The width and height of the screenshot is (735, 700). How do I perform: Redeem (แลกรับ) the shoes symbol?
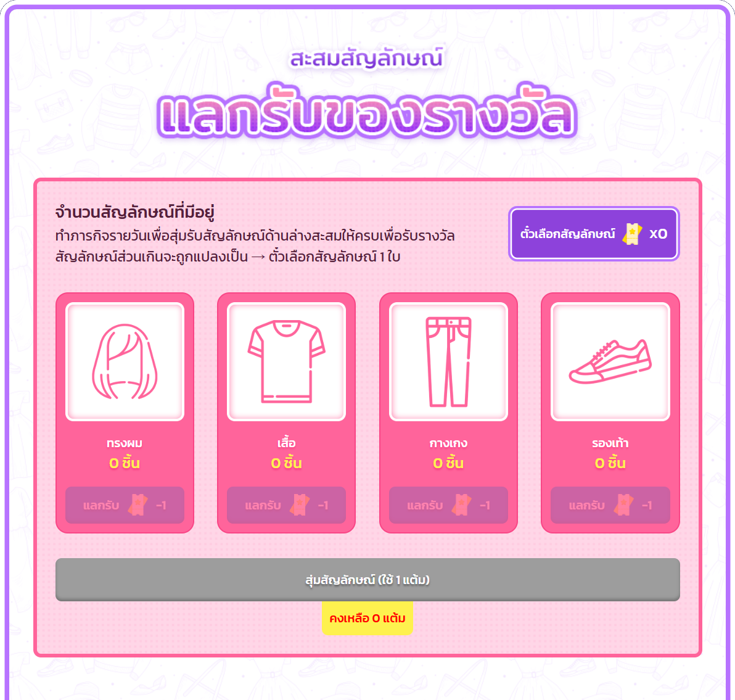click(610, 505)
